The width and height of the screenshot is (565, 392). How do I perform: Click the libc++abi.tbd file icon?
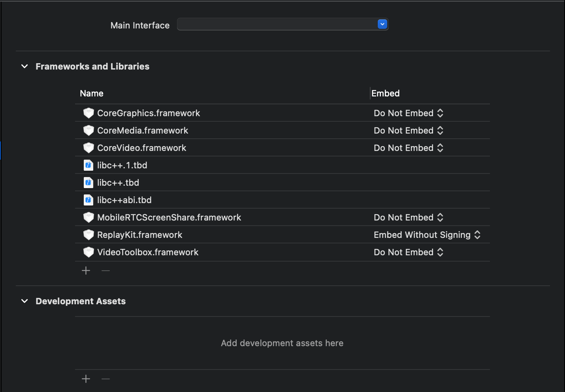pyautogui.click(x=89, y=200)
